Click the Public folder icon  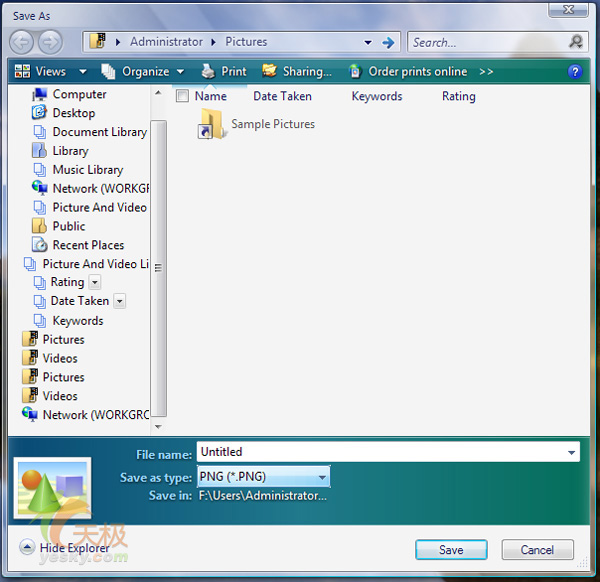click(39, 226)
